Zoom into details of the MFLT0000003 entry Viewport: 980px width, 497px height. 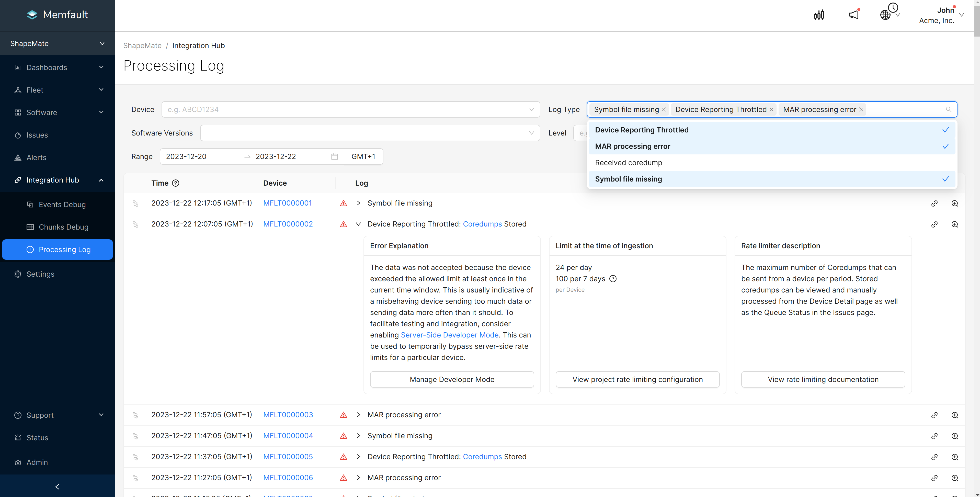coord(955,415)
